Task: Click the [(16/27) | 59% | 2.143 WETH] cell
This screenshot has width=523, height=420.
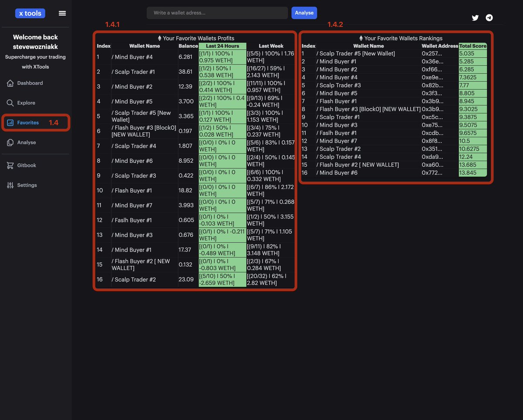Action: (271, 72)
